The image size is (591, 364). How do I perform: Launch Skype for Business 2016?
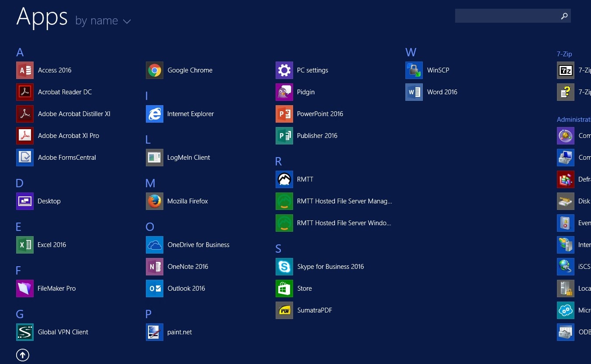(320, 267)
